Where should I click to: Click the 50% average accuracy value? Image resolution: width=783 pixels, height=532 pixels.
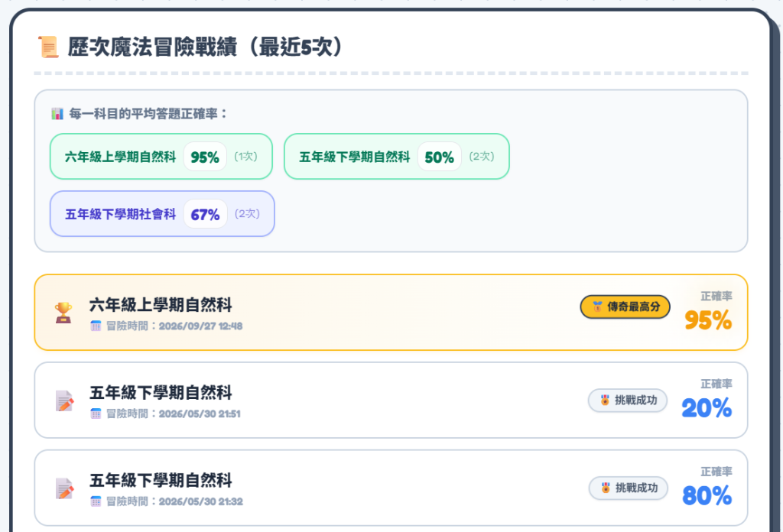click(x=440, y=157)
